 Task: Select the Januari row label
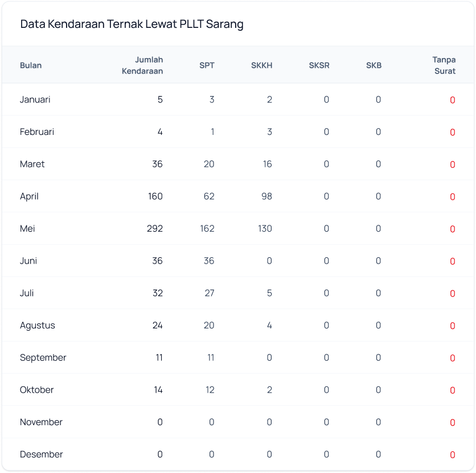pos(35,100)
